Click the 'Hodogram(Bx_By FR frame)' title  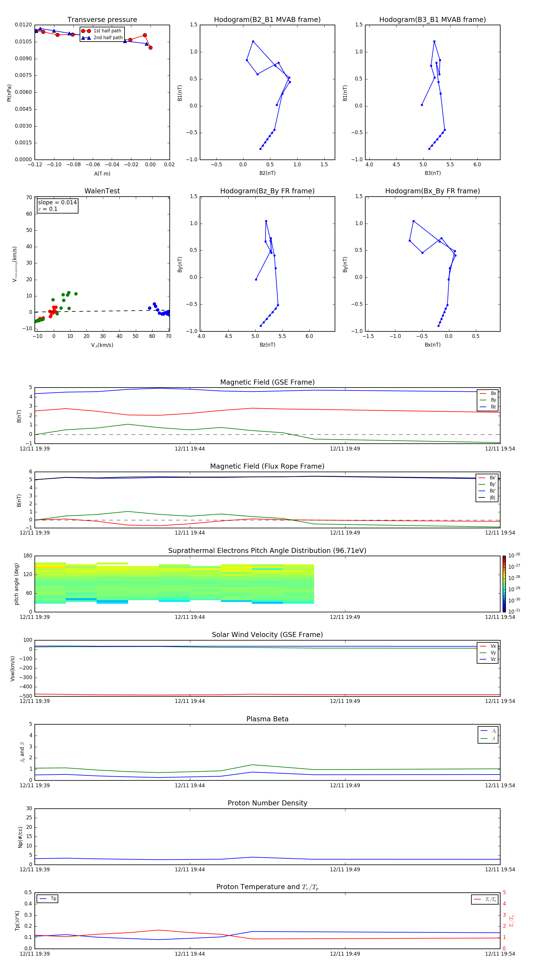pyautogui.click(x=432, y=191)
